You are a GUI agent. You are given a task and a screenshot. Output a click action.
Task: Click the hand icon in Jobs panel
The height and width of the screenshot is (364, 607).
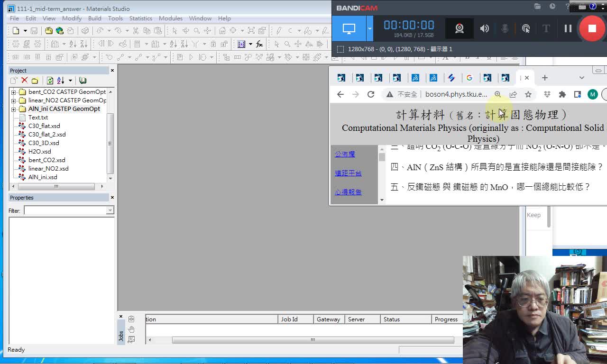coord(131,329)
